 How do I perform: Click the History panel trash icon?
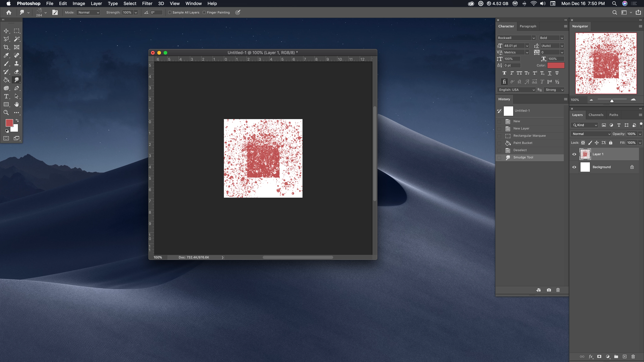pyautogui.click(x=558, y=290)
